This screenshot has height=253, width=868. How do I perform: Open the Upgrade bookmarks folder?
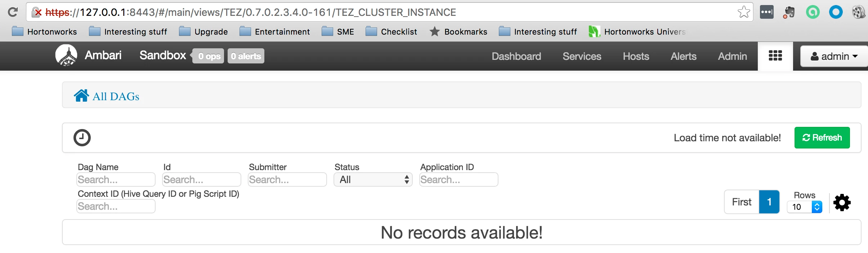pyautogui.click(x=203, y=32)
